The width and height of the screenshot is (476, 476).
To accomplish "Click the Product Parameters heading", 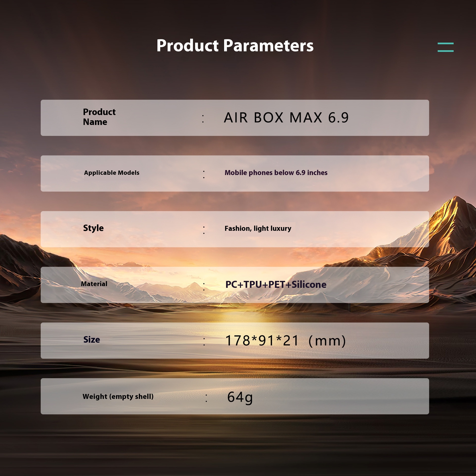I will click(x=235, y=46).
